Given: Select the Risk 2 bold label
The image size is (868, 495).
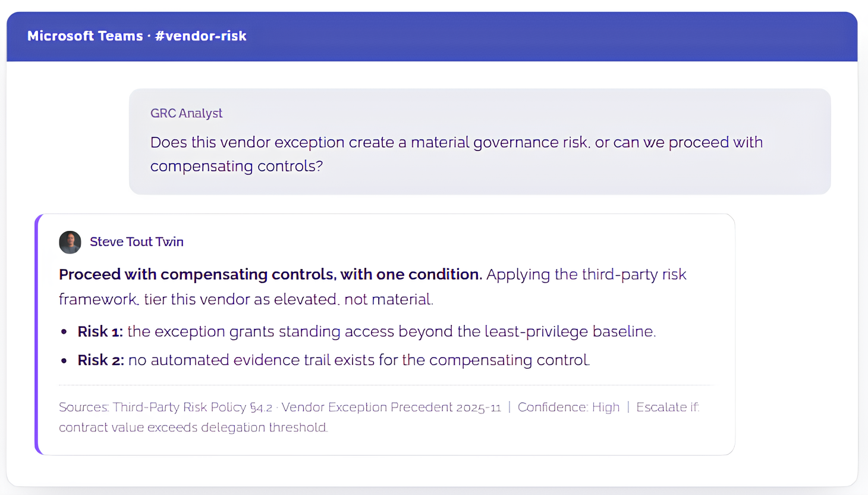Looking at the screenshot, I should (100, 360).
